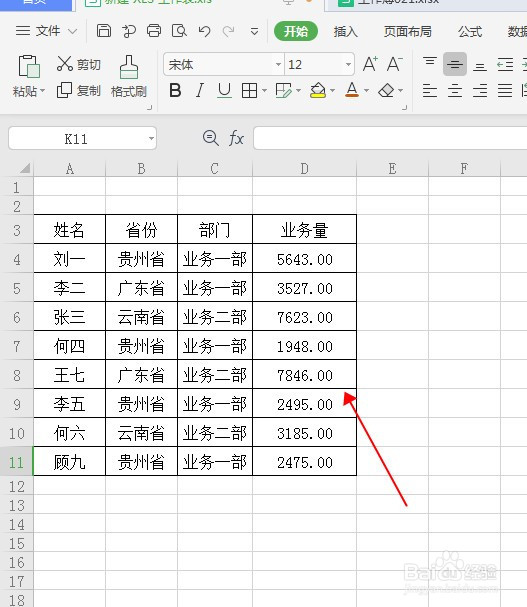Toggle Bold formatting
Image resolution: width=527 pixels, height=607 pixels.
coord(175,91)
